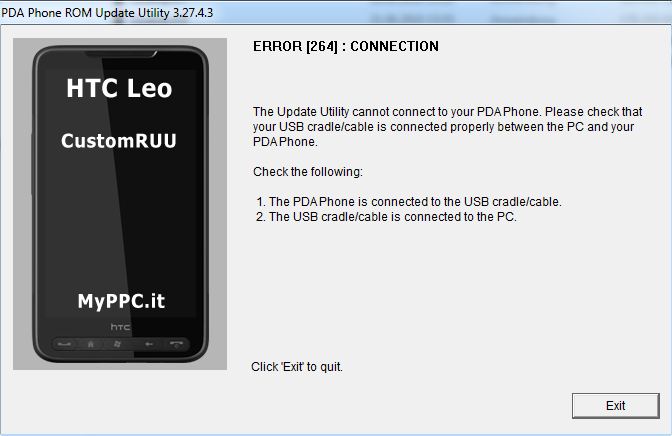Click the Exit button
Image resolution: width=672 pixels, height=436 pixels.
(615, 406)
